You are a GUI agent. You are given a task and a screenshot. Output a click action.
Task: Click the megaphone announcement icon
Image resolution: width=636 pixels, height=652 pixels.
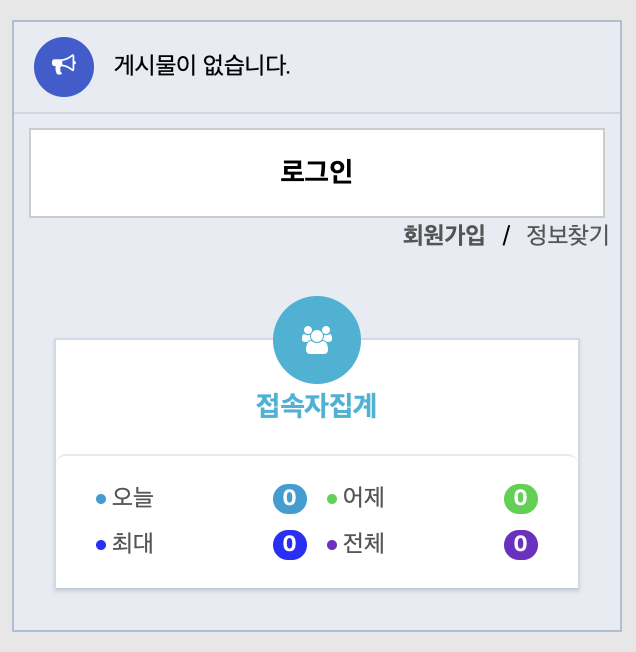click(x=64, y=66)
